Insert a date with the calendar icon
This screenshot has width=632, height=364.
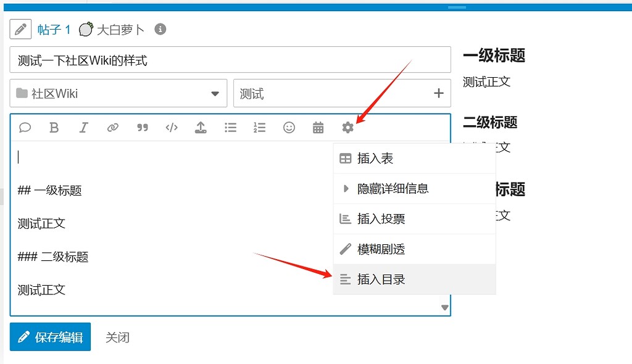point(318,128)
